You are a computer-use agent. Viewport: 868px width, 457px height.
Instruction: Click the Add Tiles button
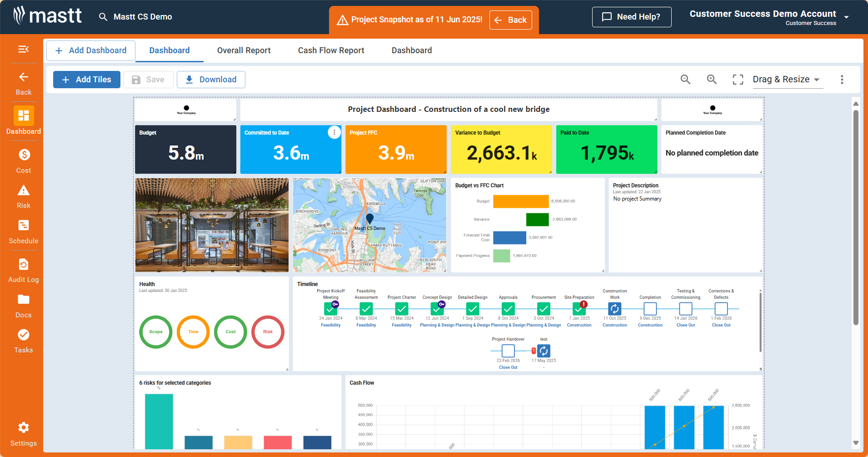pyautogui.click(x=87, y=80)
